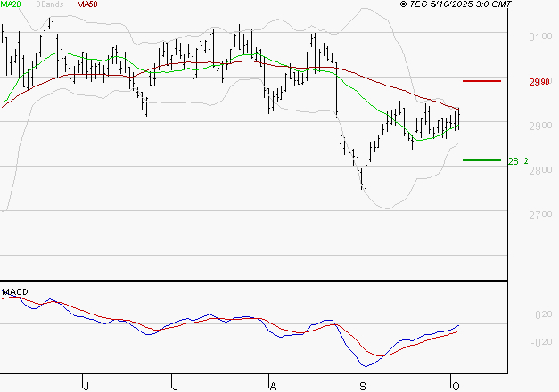Viewport: 559px width, 392px height.
Task: Click the red 2990 resistance value
Action: (539, 82)
